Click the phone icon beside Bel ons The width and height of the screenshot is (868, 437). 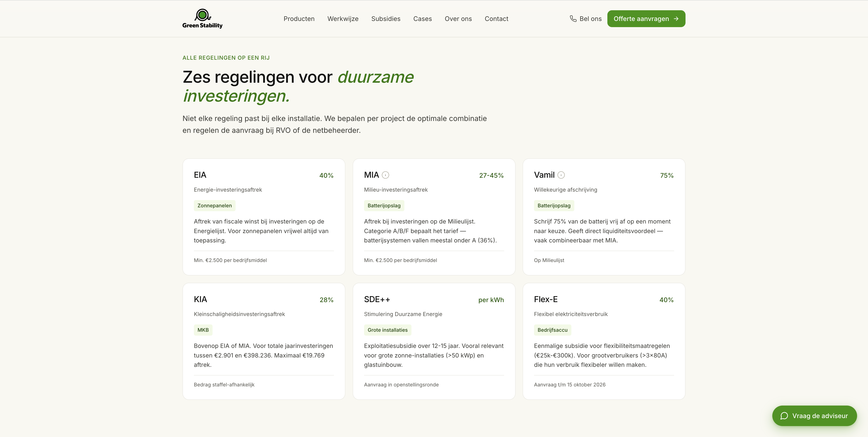[573, 18]
